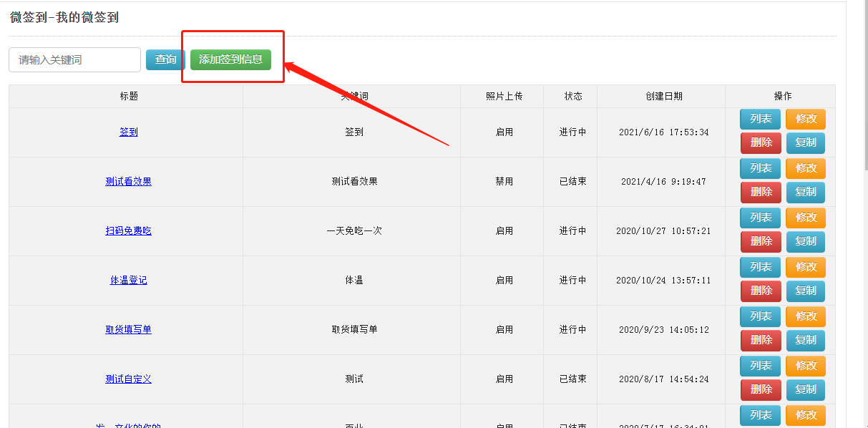Open the 扫码免费吃 title link
Screen dimensions: 868x428
(129, 231)
